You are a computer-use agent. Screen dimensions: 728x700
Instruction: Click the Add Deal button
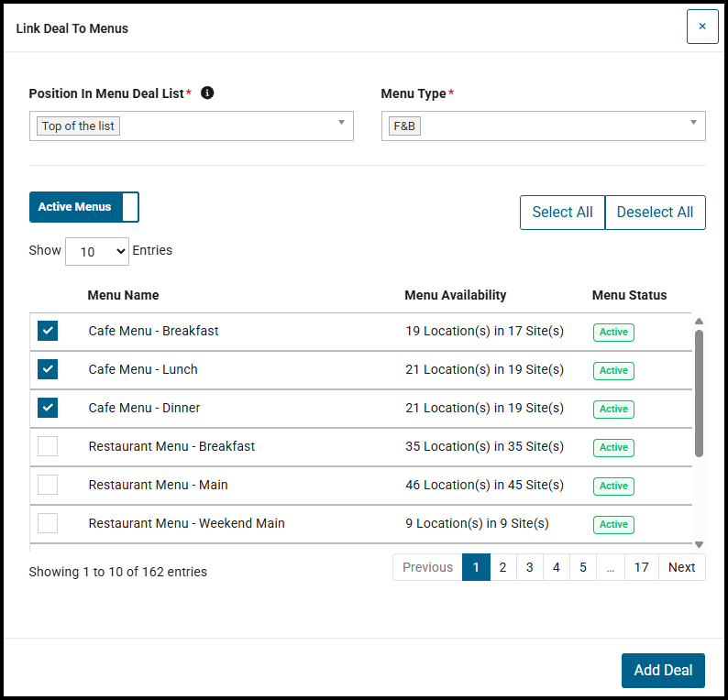point(663,670)
